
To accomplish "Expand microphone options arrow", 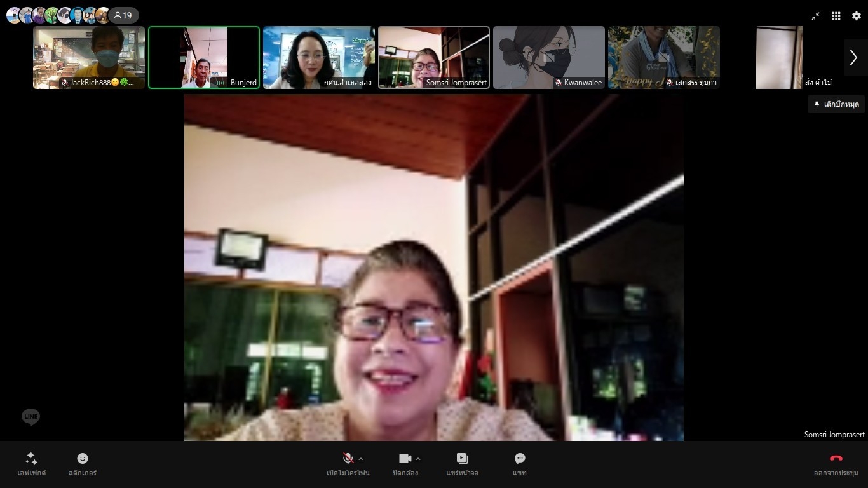I will click(361, 459).
